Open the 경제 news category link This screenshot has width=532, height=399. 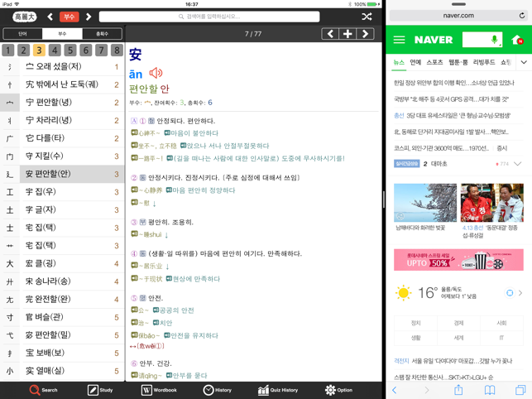tap(458, 323)
